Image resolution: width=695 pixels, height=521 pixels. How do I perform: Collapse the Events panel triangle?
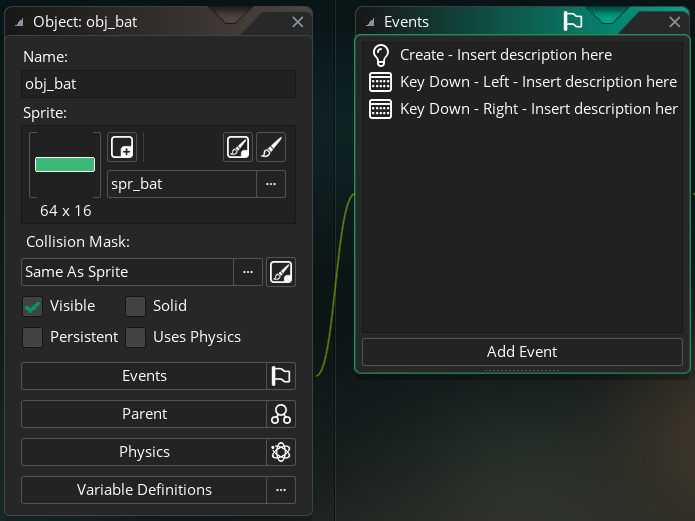370,22
